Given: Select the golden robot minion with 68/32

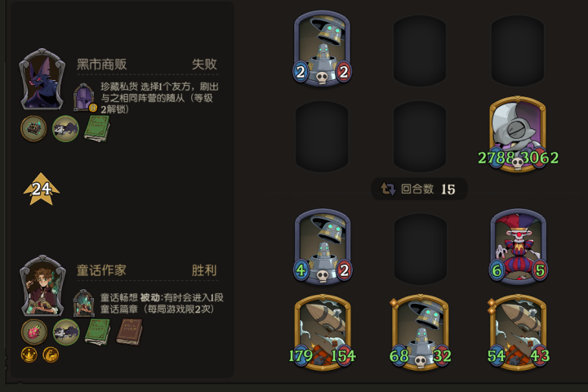Looking at the screenshot, I should pos(420,332).
